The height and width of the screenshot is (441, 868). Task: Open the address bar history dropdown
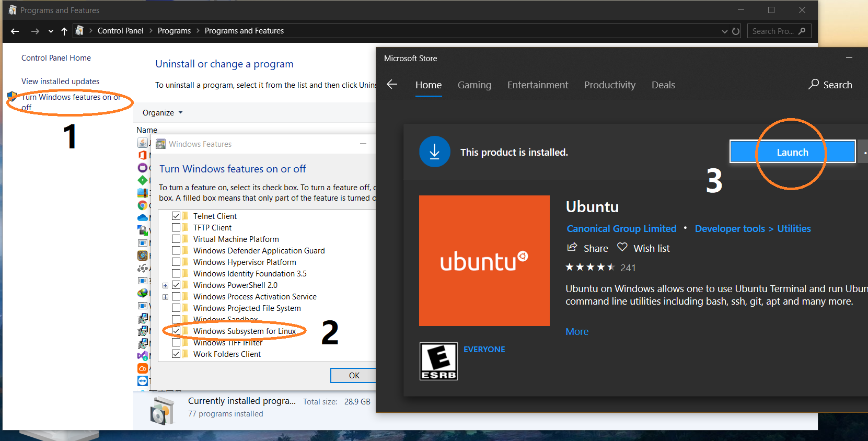click(724, 31)
